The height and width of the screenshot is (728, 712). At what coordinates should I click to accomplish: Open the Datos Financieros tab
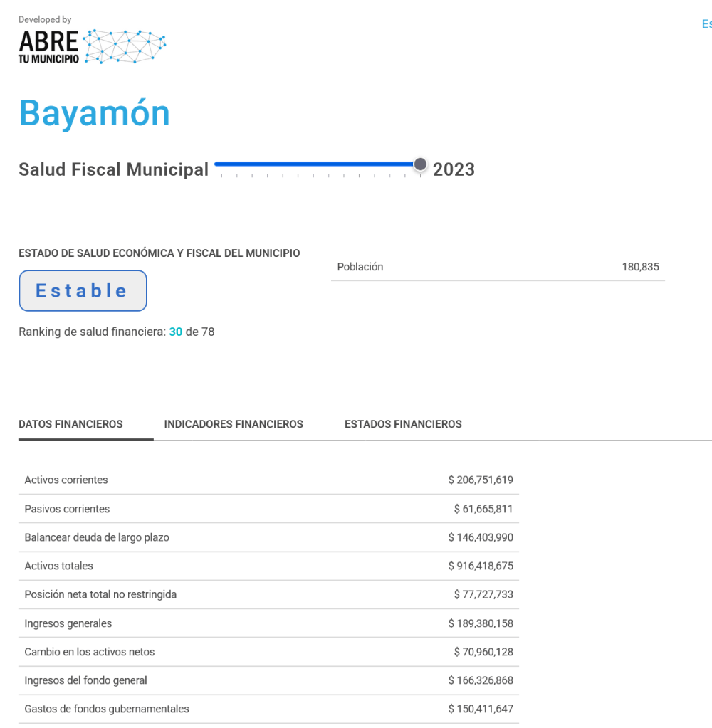(x=70, y=424)
